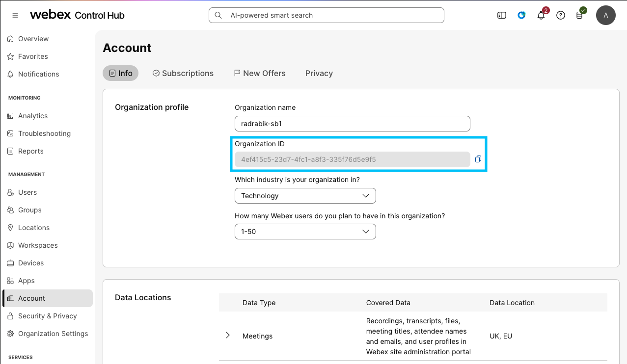Expand the Meetings data location row
Screen dimensions: 627x364
pyautogui.click(x=228, y=336)
